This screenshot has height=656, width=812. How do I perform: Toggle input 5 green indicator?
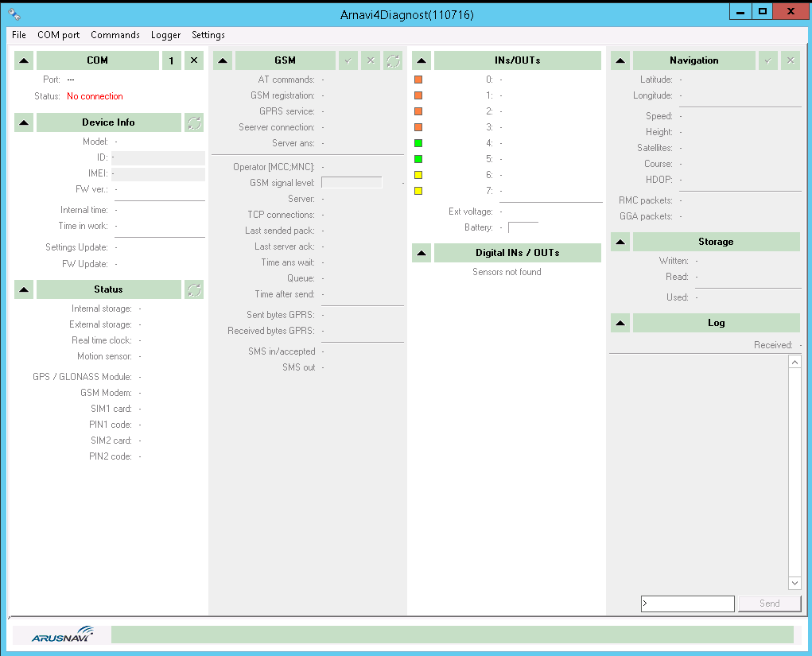click(418, 159)
